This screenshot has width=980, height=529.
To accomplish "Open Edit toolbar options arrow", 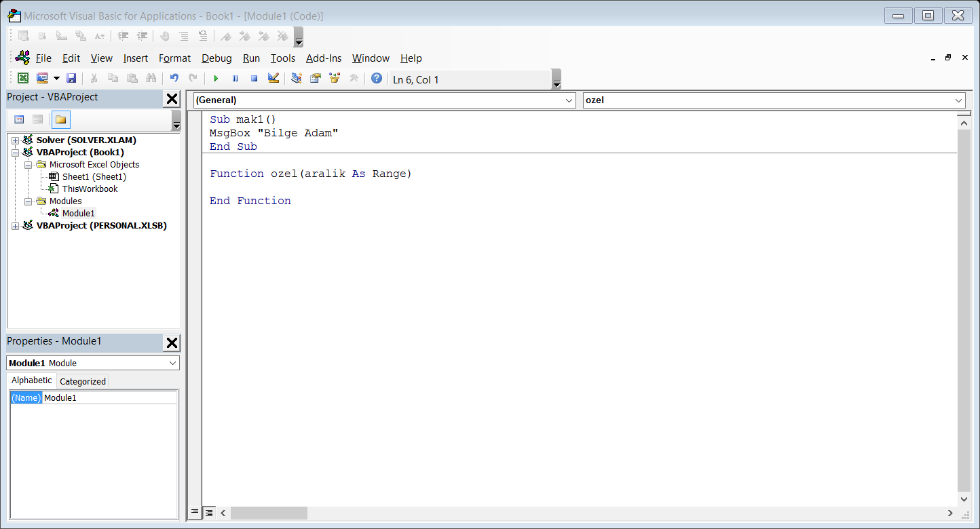I will [x=299, y=37].
